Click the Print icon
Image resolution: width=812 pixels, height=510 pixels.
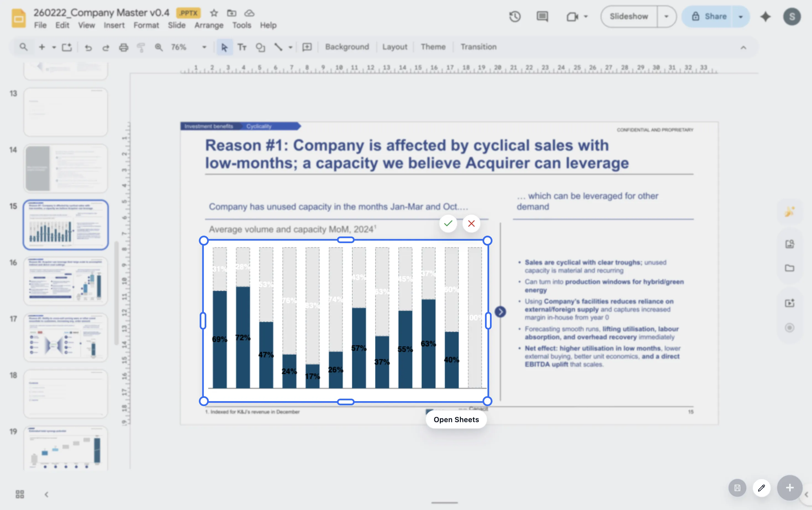(x=123, y=47)
